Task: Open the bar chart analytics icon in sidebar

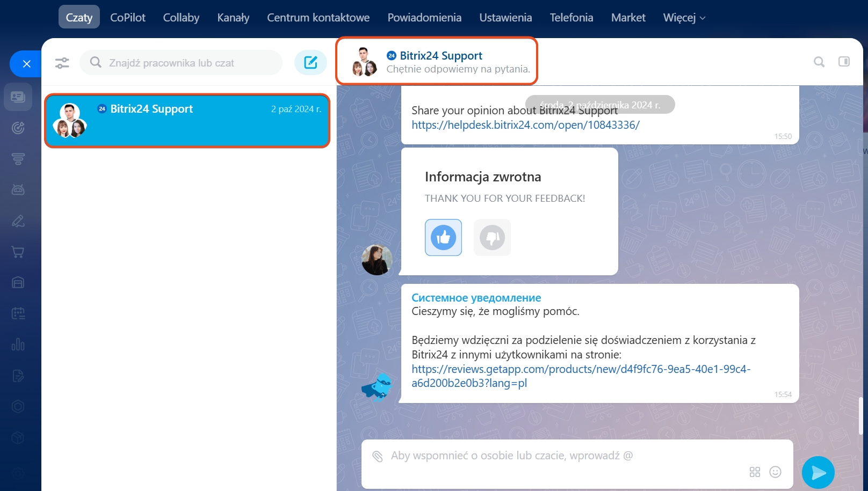Action: (x=18, y=345)
